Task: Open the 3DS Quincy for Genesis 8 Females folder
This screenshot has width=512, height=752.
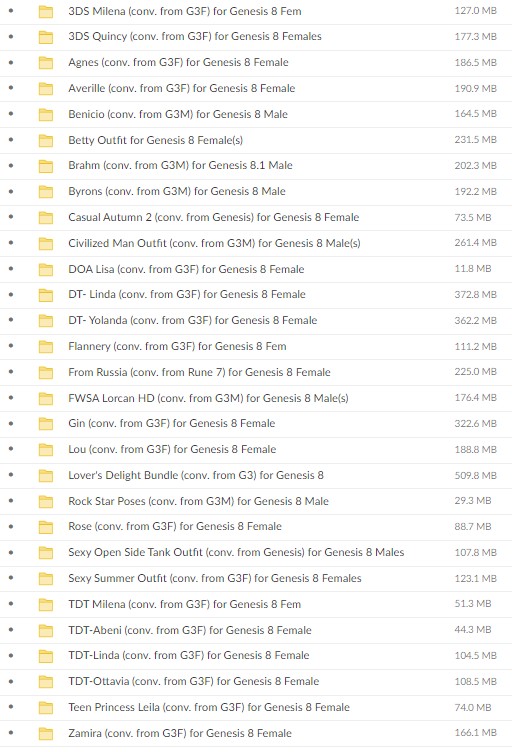Action: tap(195, 36)
